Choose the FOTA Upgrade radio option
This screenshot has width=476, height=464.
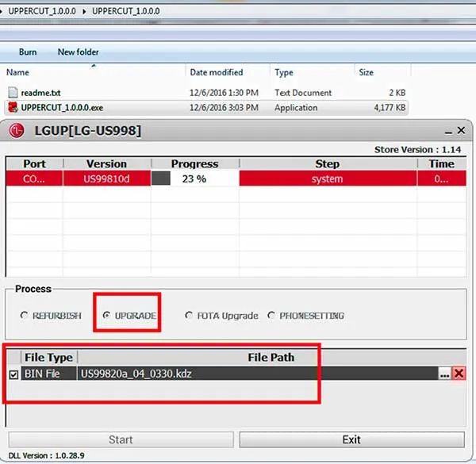click(189, 316)
